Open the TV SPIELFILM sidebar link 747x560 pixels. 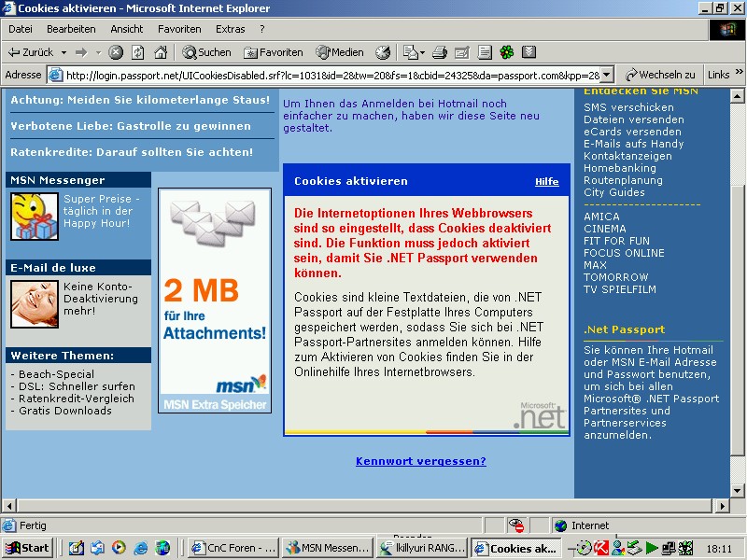point(620,289)
